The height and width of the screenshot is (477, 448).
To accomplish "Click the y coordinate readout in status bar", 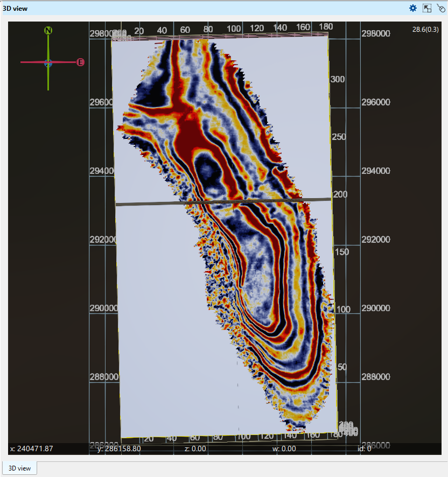I will tap(119, 448).
